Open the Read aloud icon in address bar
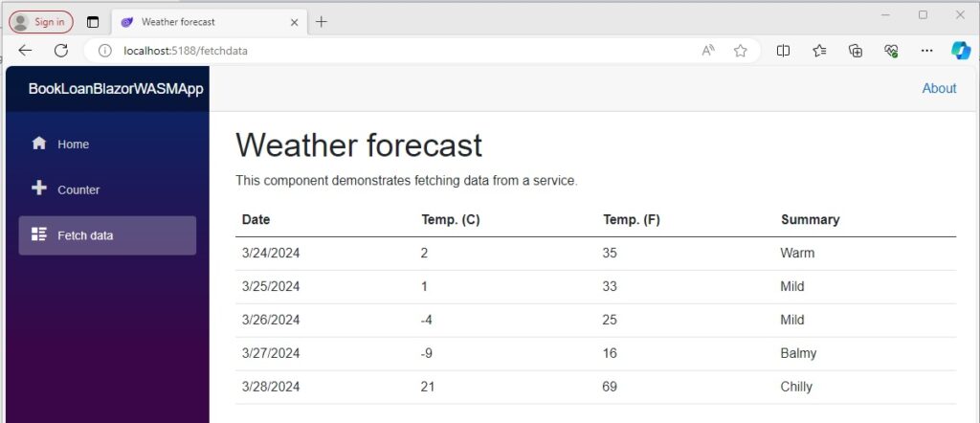 (x=708, y=51)
